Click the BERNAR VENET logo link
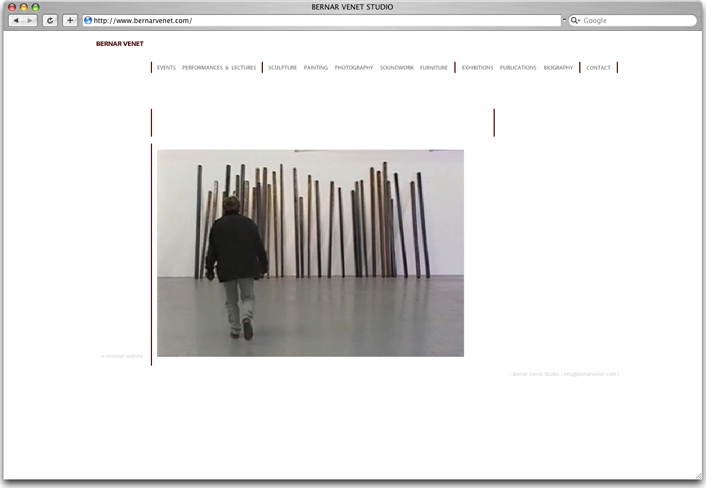The image size is (706, 488). click(x=120, y=44)
